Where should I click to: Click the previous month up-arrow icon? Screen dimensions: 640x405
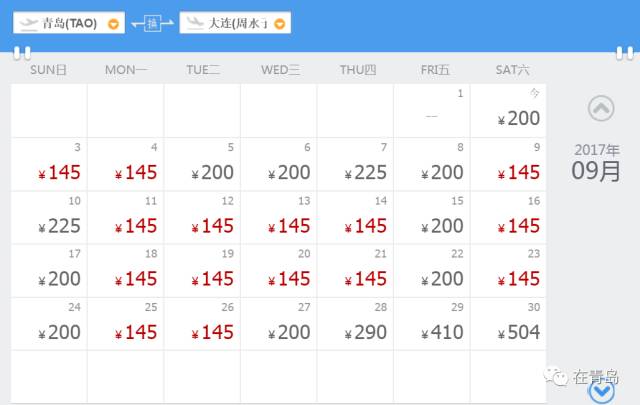pyautogui.click(x=601, y=108)
